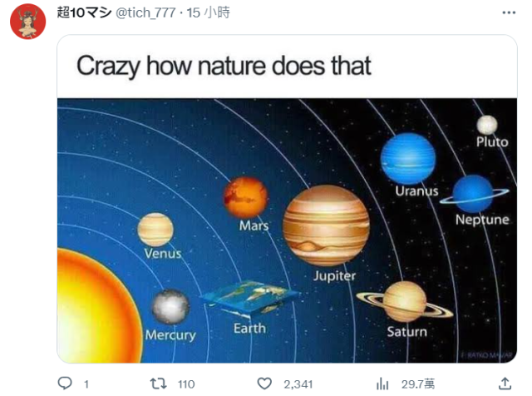Viewport: 532px width, 396px height.
Task: Click the 29.7萬 views count
Action: pos(416,384)
